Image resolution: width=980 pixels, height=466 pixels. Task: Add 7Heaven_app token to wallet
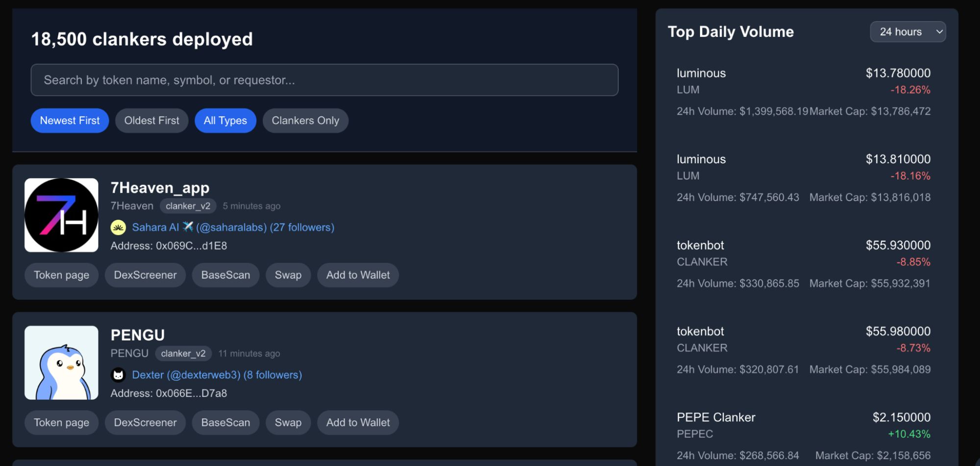point(358,275)
